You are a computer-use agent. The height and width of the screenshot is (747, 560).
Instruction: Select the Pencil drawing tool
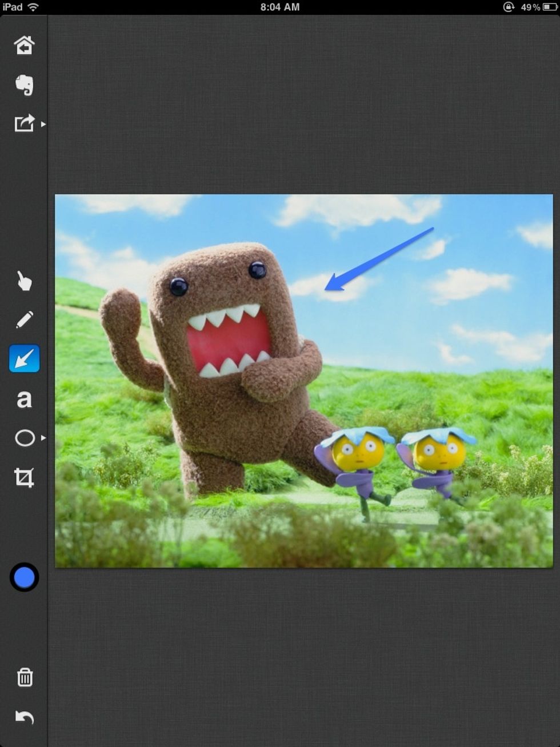[24, 318]
